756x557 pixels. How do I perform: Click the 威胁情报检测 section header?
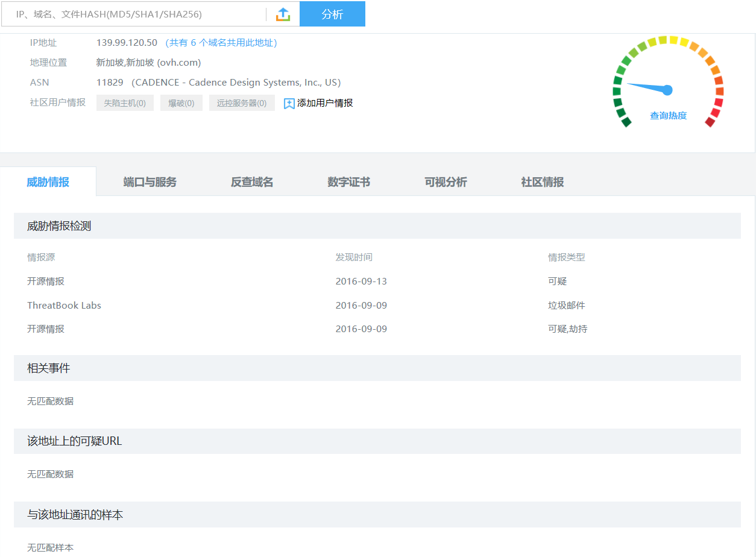tap(59, 226)
